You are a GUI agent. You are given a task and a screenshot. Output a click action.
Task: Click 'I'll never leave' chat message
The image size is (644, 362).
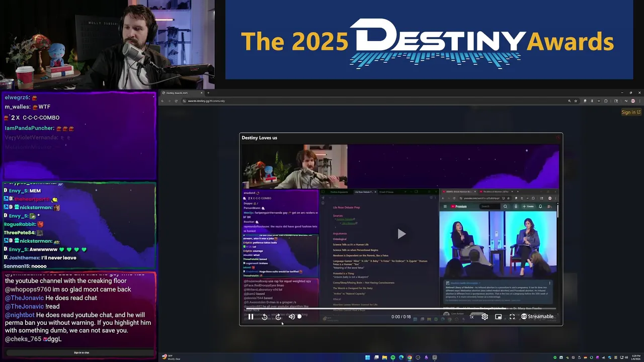[59, 258]
